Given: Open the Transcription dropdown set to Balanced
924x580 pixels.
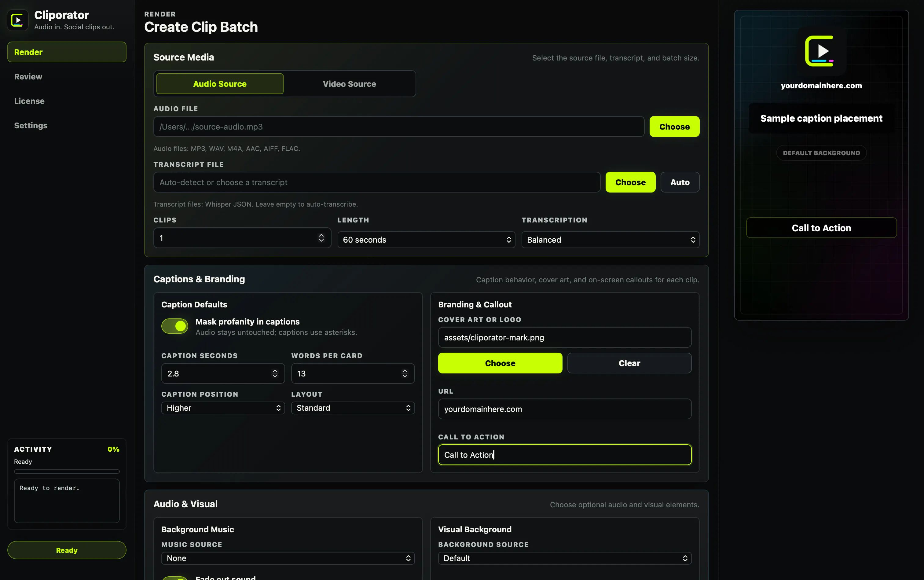Looking at the screenshot, I should [x=610, y=240].
